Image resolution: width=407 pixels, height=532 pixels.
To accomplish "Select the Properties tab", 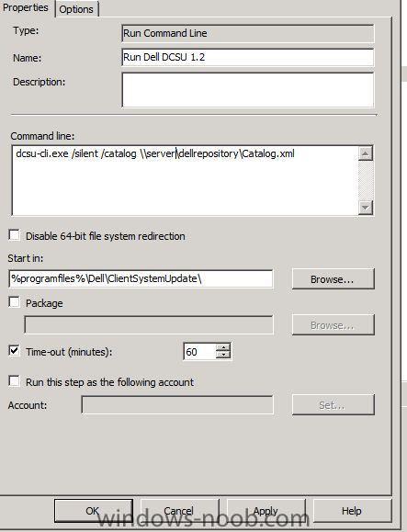I will (x=26, y=7).
